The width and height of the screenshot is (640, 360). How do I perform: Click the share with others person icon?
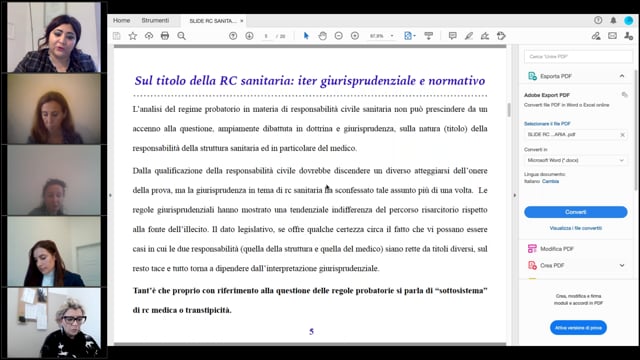pyautogui.click(x=629, y=36)
